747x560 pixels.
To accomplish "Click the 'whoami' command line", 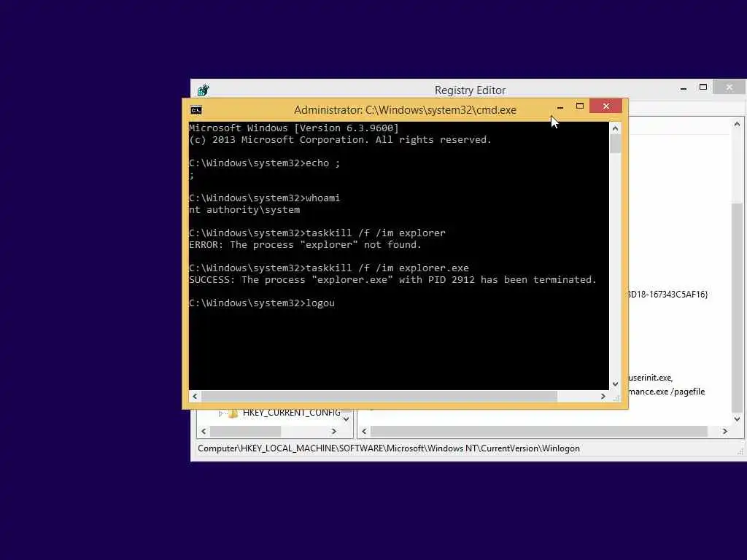I will 265,198.
